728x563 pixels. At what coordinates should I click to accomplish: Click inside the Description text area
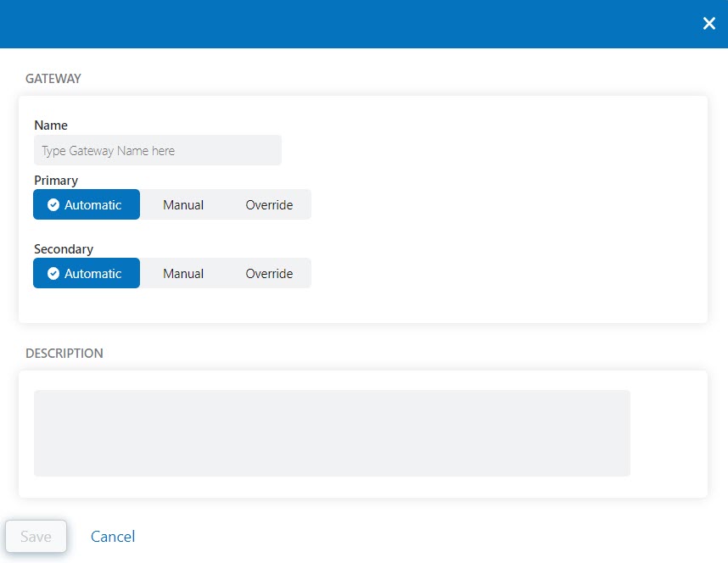tap(331, 432)
